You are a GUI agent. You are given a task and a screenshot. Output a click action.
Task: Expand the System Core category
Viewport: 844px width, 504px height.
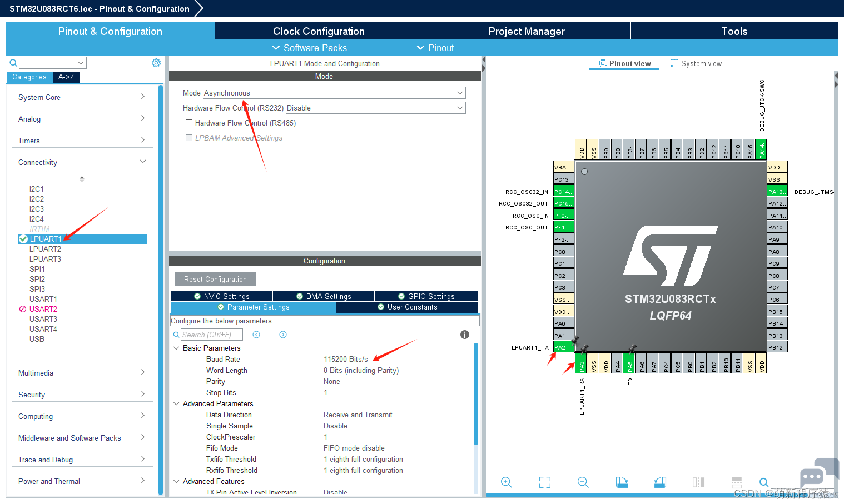click(82, 97)
